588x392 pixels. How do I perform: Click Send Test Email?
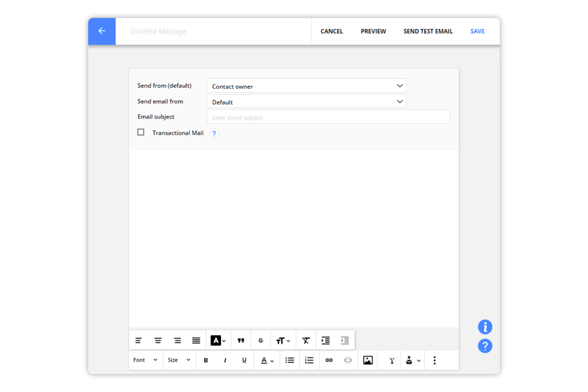coord(428,31)
